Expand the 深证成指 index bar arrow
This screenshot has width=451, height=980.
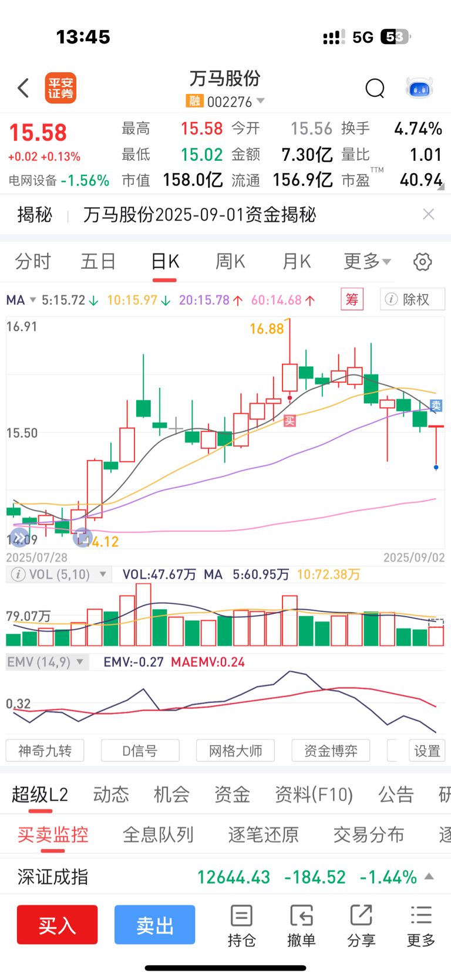point(429,877)
